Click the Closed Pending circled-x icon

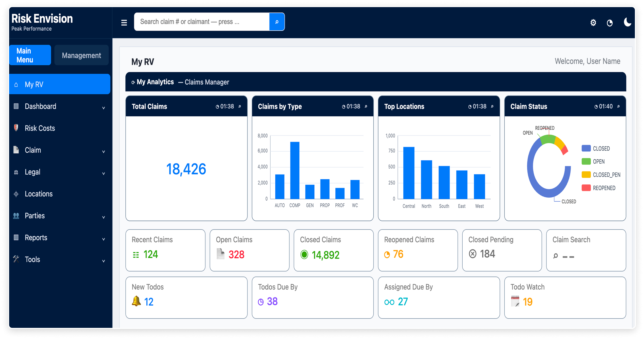(x=472, y=254)
